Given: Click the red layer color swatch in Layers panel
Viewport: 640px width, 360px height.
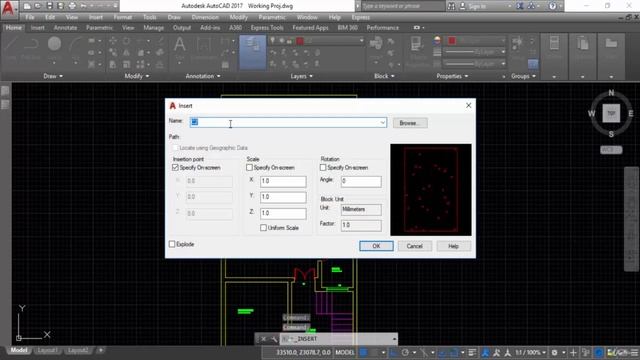Looking at the screenshot, I should [x=300, y=40].
